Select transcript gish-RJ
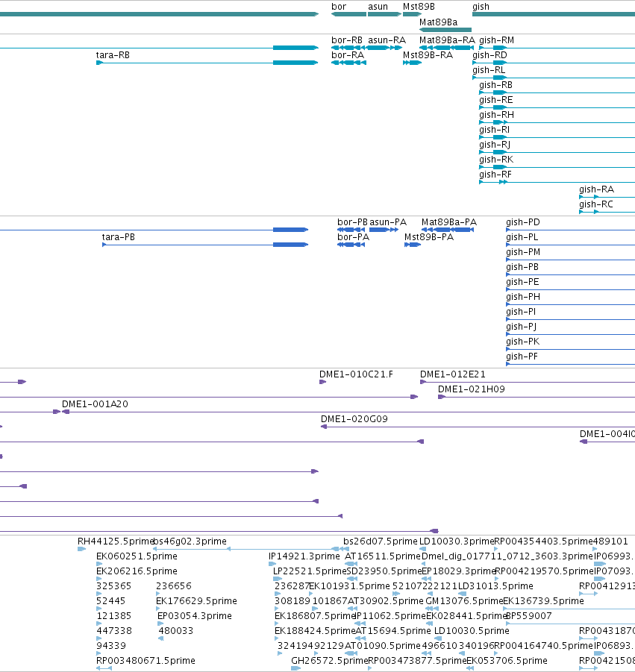 495,145
